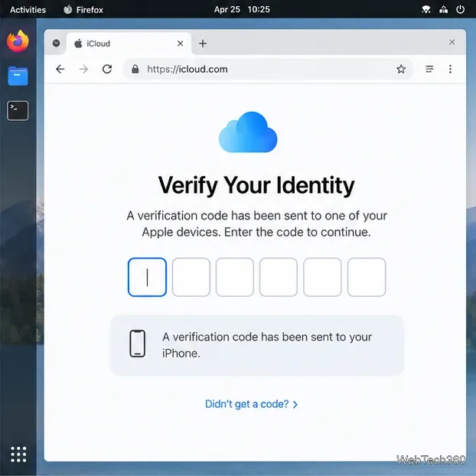This screenshot has height=476, width=476.
Task: Close the iCloud tab
Action: click(x=181, y=44)
